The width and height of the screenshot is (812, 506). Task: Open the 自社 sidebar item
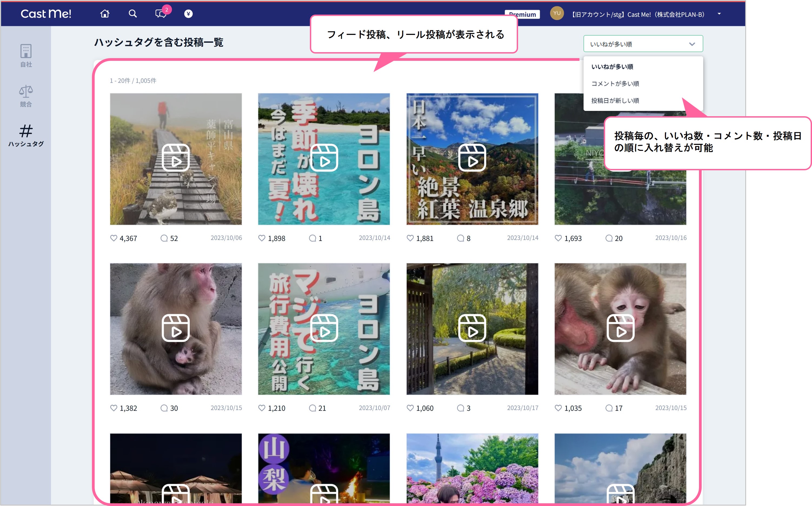click(x=26, y=56)
